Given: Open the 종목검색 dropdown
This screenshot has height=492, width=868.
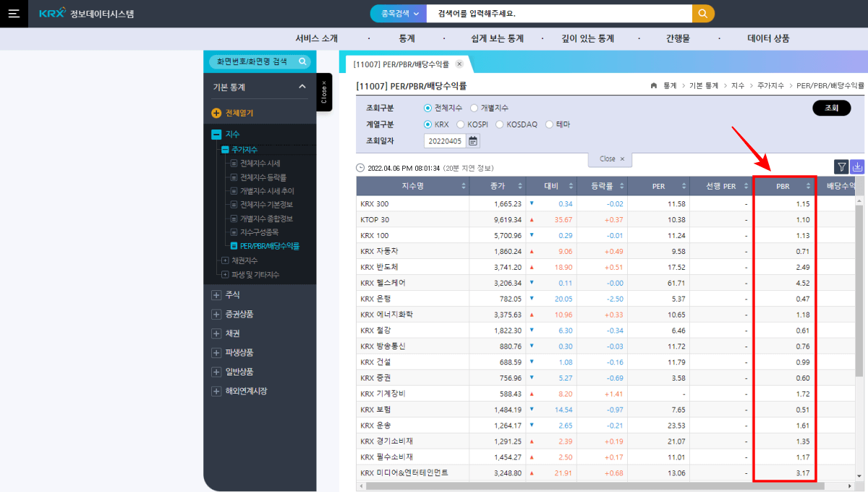Looking at the screenshot, I should click(x=399, y=14).
